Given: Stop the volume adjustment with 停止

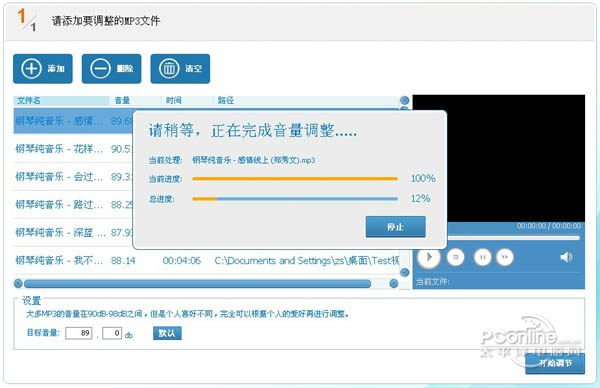Looking at the screenshot, I should [395, 227].
